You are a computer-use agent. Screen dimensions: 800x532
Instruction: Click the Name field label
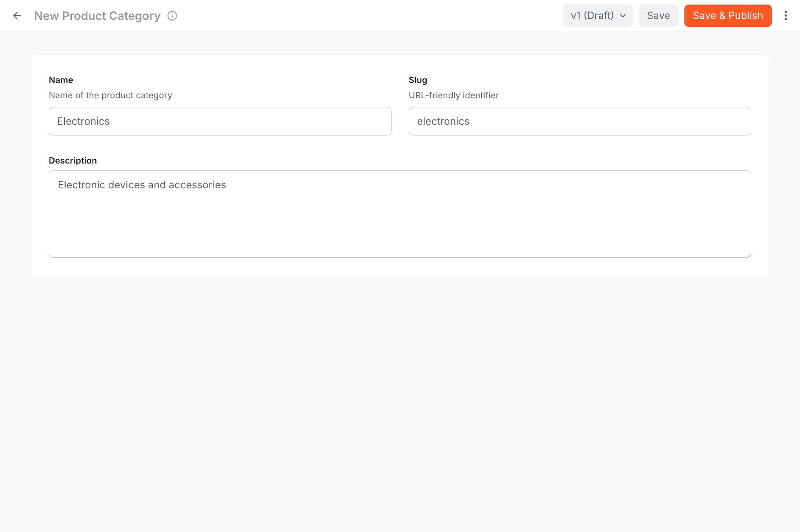pyautogui.click(x=61, y=80)
